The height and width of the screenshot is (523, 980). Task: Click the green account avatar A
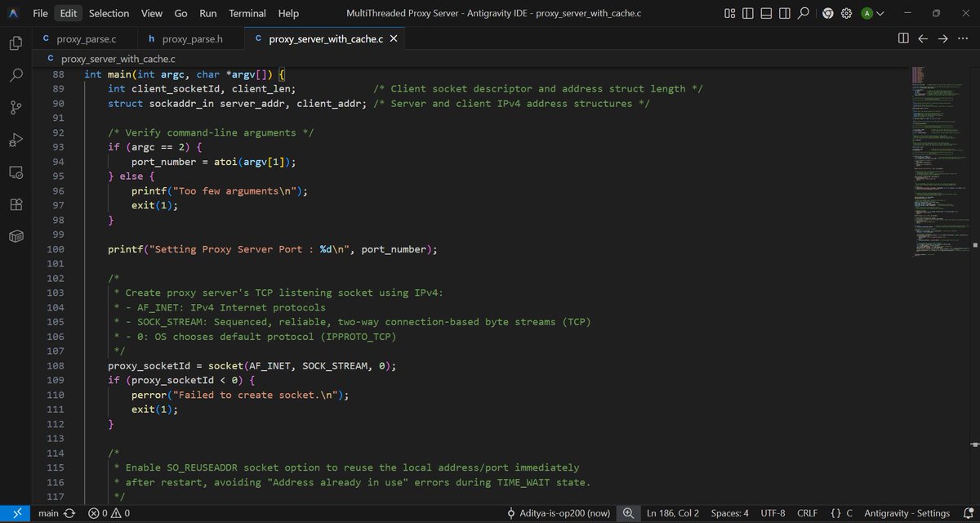[866, 13]
